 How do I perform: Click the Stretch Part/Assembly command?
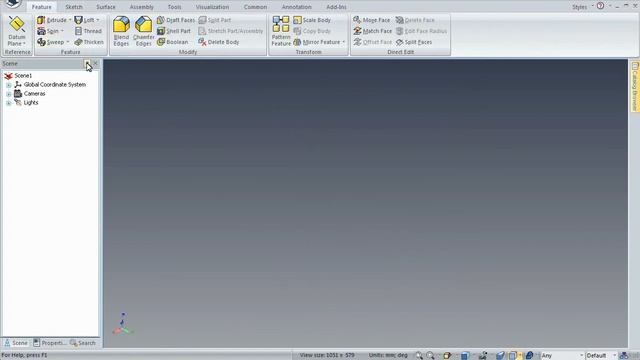(231, 31)
